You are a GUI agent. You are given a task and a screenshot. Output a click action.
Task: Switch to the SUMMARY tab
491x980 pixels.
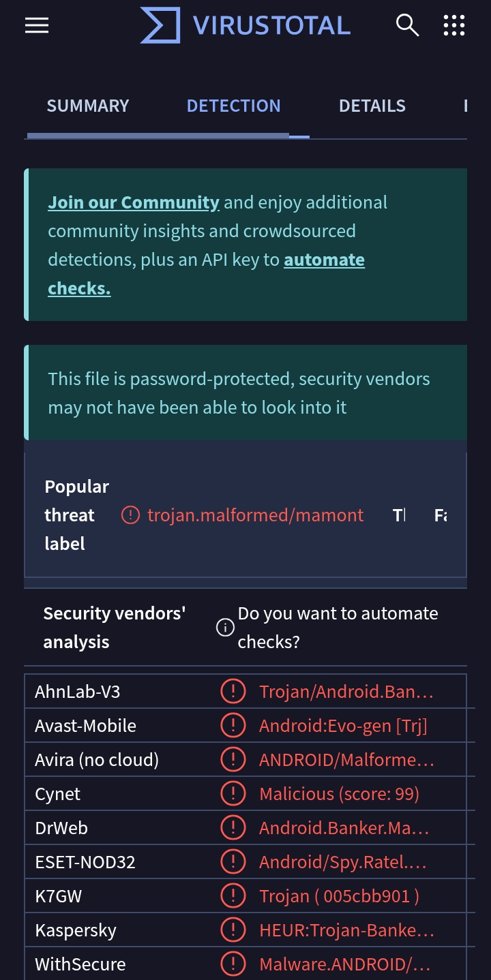click(88, 106)
